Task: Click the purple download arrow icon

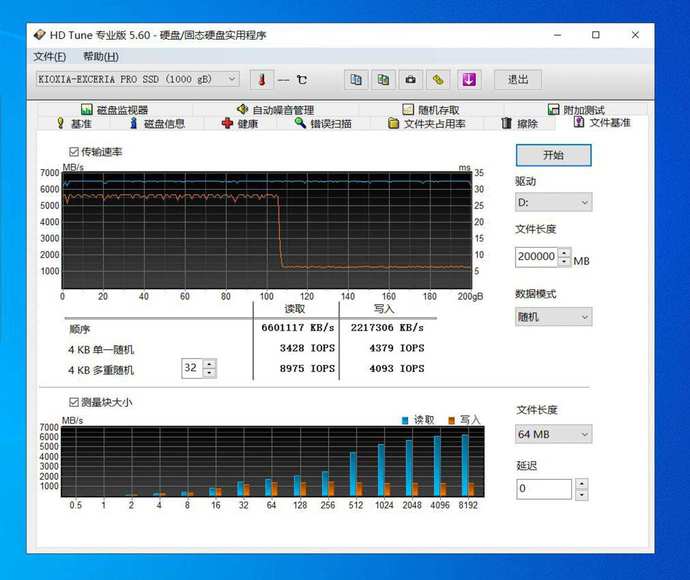Action: [x=469, y=79]
